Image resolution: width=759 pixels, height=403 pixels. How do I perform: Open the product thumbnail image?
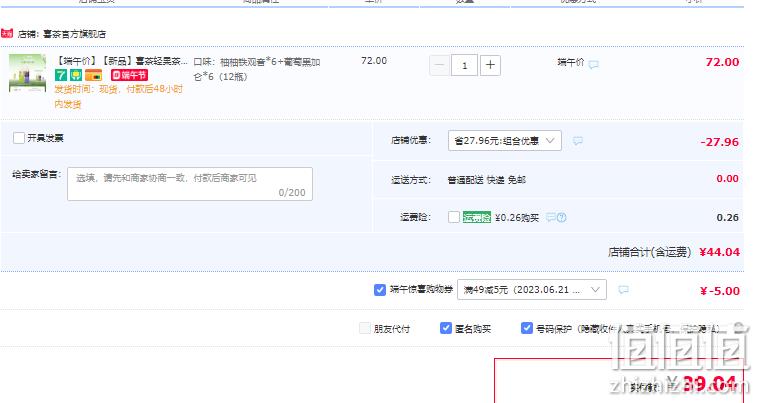28,73
